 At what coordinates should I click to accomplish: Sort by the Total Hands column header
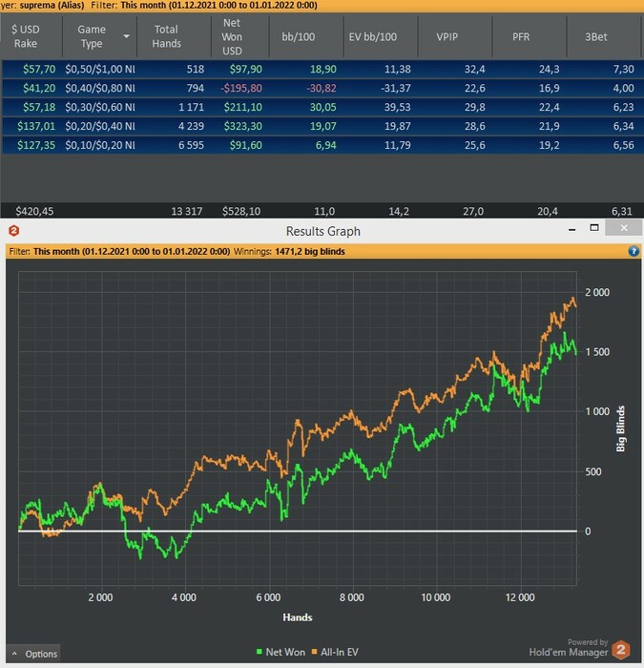167,36
